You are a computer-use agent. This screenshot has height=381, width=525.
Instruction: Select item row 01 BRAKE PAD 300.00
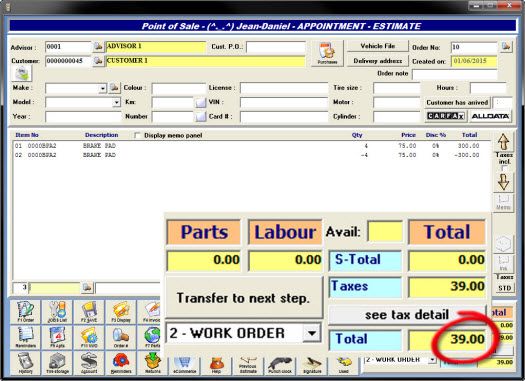point(247,146)
